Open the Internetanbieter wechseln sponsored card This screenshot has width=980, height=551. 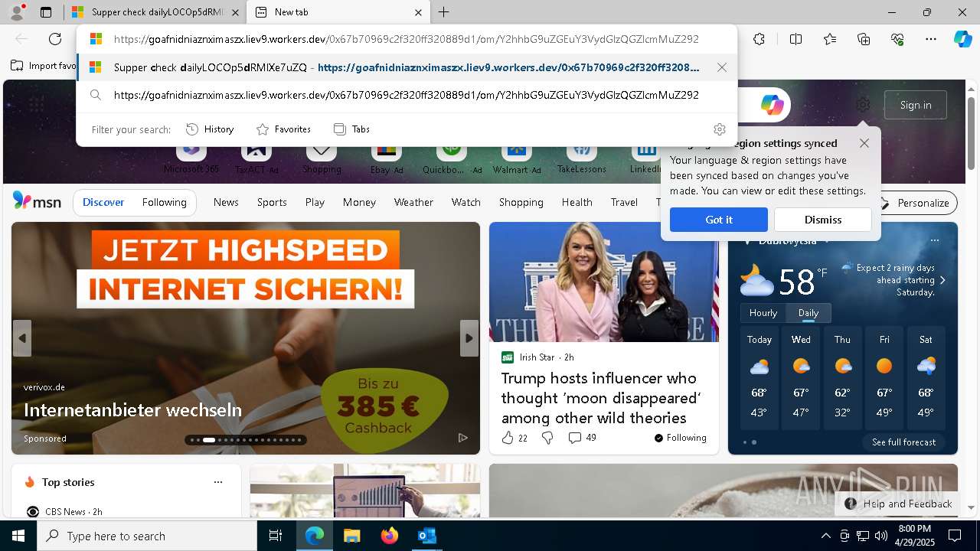click(245, 338)
